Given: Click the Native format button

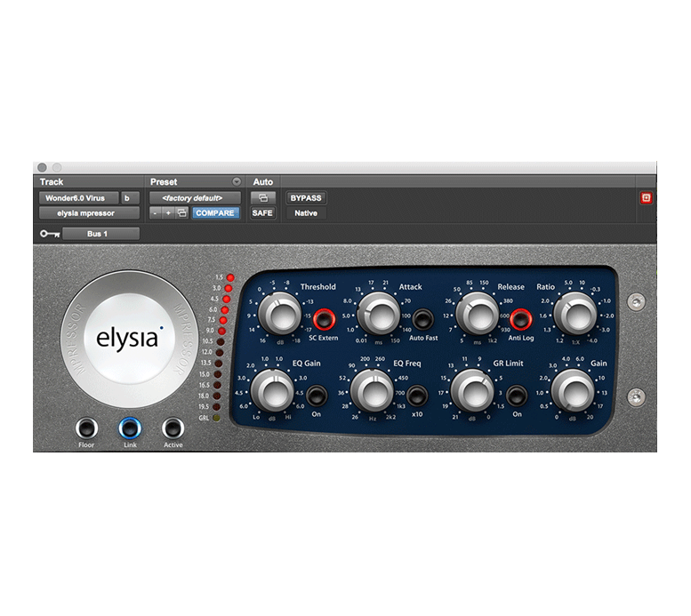Looking at the screenshot, I should 306,213.
